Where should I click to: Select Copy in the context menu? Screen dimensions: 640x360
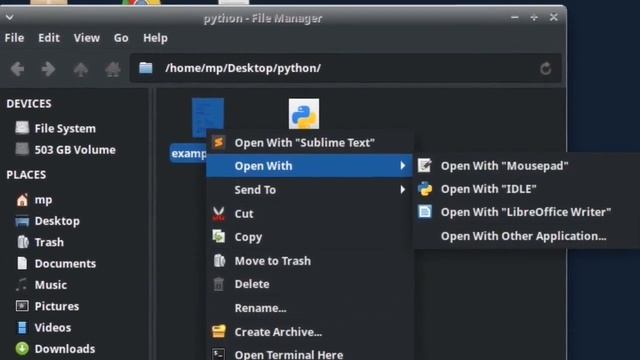(x=310, y=237)
